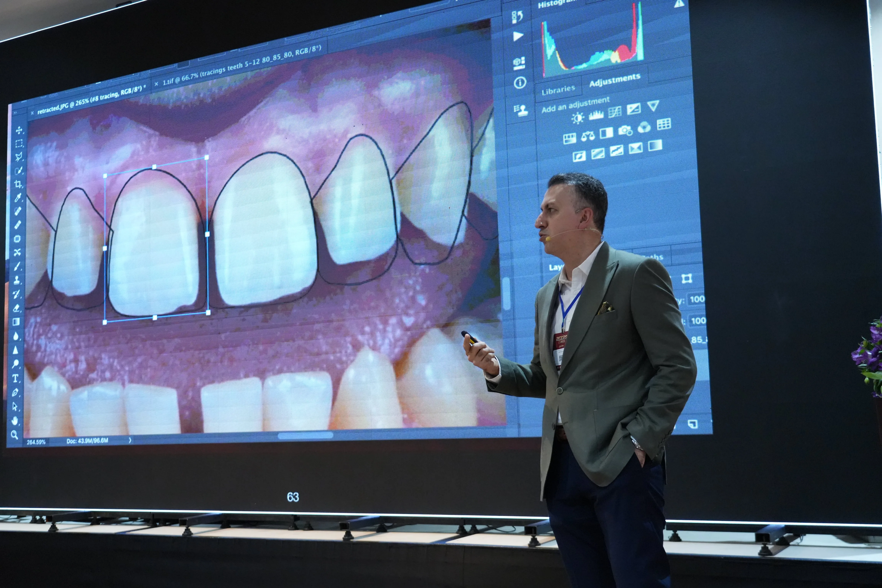Select the Eraser tool

pos(16,308)
